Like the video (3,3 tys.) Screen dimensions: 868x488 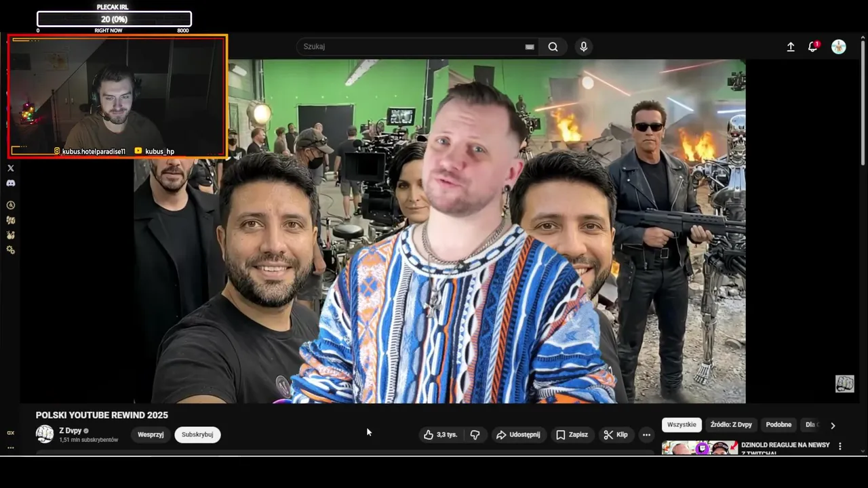click(441, 434)
